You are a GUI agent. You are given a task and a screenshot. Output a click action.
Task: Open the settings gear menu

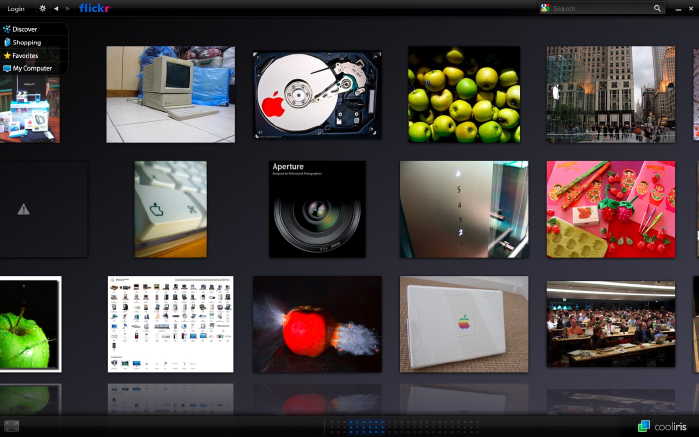point(43,8)
